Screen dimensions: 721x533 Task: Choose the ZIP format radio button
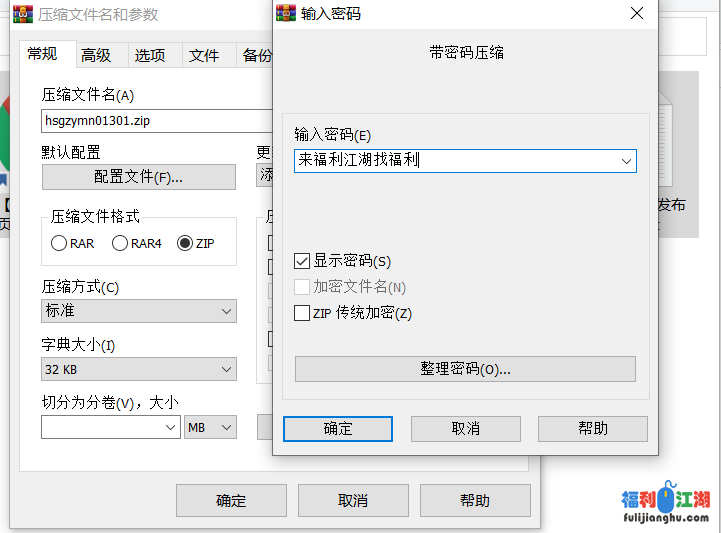tap(185, 243)
